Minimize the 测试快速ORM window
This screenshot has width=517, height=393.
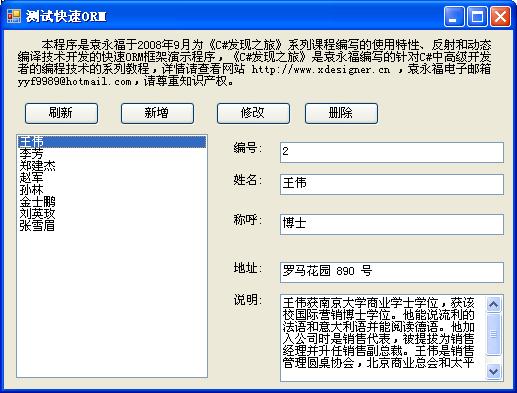[454, 16]
